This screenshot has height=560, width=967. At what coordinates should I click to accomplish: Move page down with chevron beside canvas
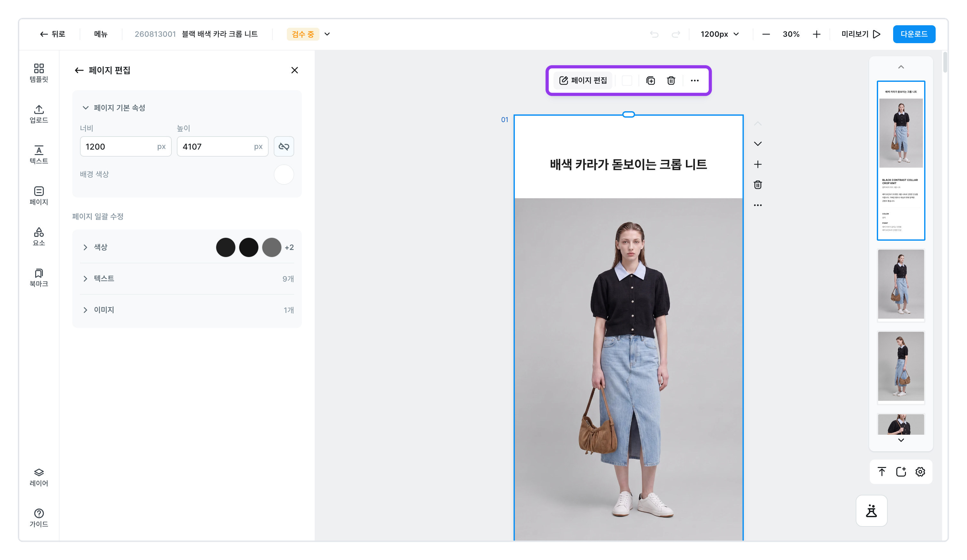[758, 144]
